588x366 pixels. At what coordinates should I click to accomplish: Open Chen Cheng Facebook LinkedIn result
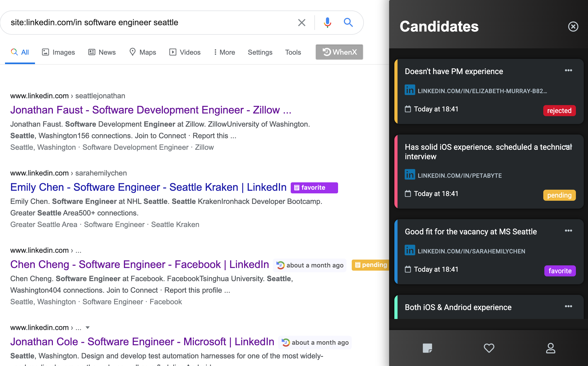[x=140, y=264]
